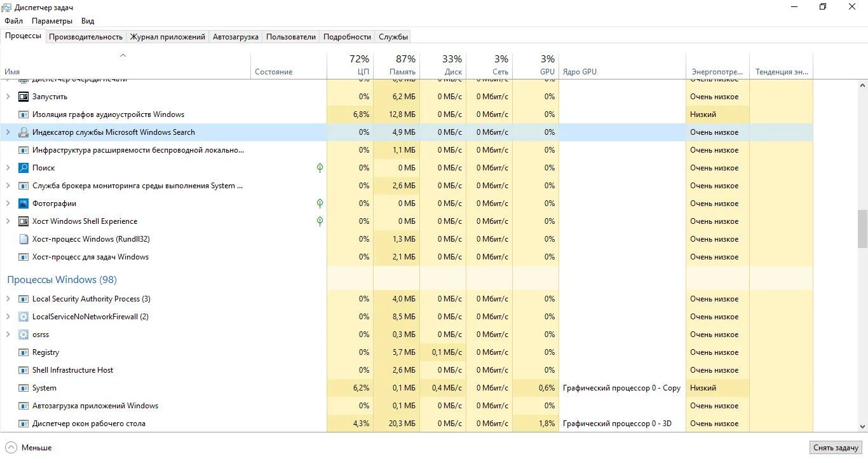Viewport: 868px width, 463px height.
Task: Expand Local Security Authority Process group
Action: pyautogui.click(x=8, y=299)
